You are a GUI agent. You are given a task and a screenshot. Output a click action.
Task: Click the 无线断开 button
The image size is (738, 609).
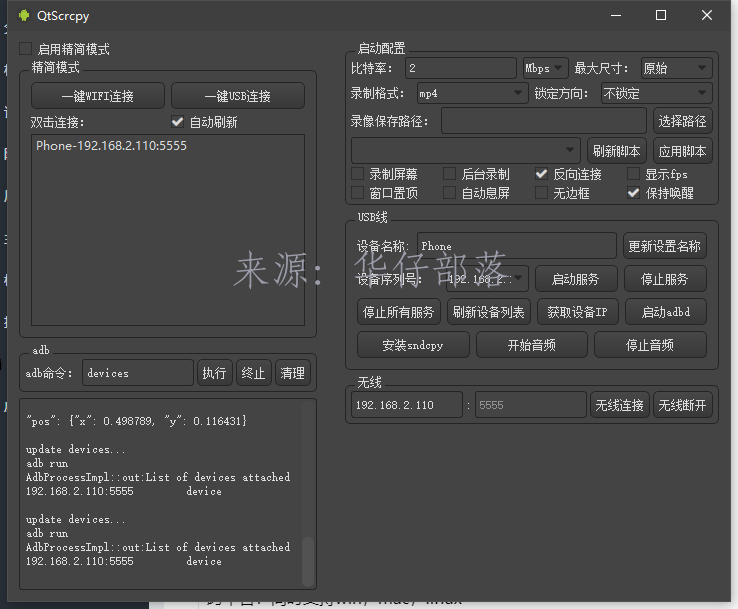tap(682, 405)
